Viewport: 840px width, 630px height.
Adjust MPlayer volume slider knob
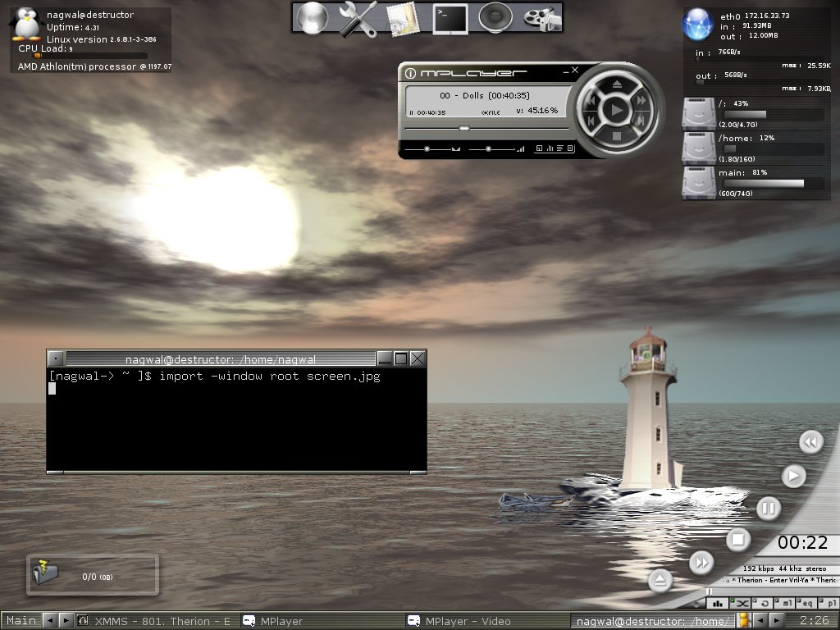(488, 149)
